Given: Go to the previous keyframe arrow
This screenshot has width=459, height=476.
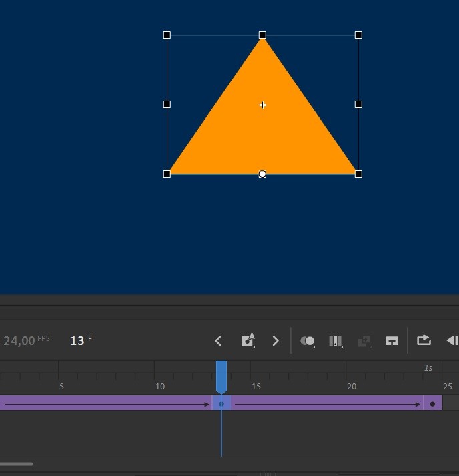Looking at the screenshot, I should (218, 341).
